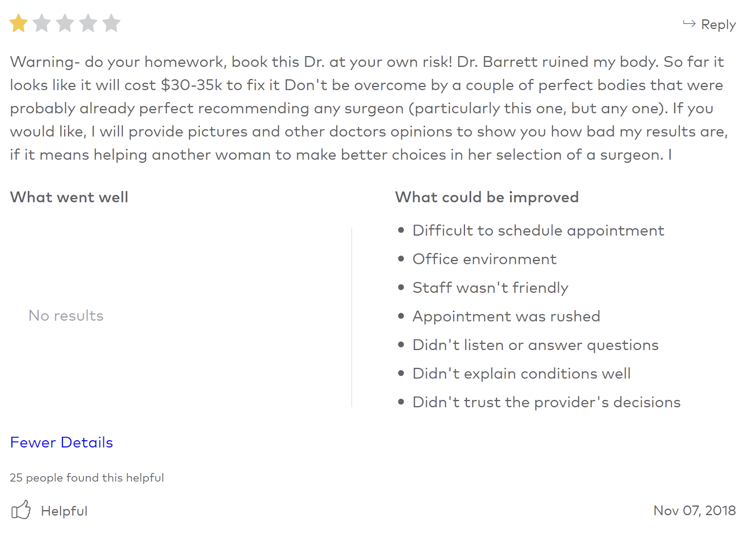Click the thumbs up helpful icon
The image size is (756, 550).
tap(21, 510)
